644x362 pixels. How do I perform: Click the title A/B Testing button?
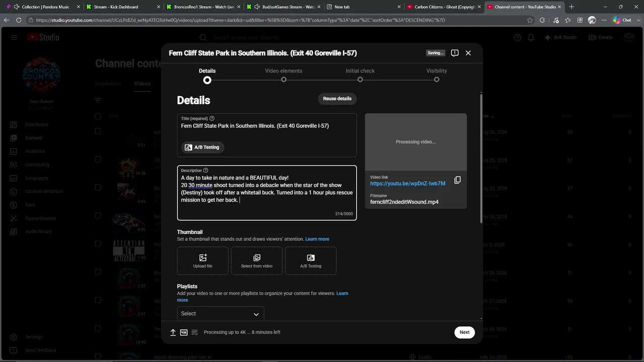point(203,147)
